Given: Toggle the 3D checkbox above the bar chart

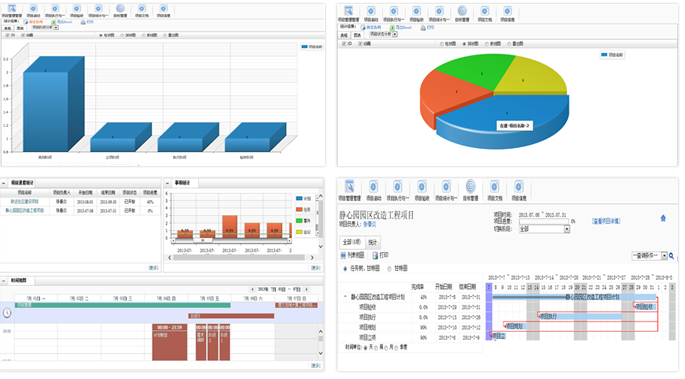Looking at the screenshot, I should point(7,35).
